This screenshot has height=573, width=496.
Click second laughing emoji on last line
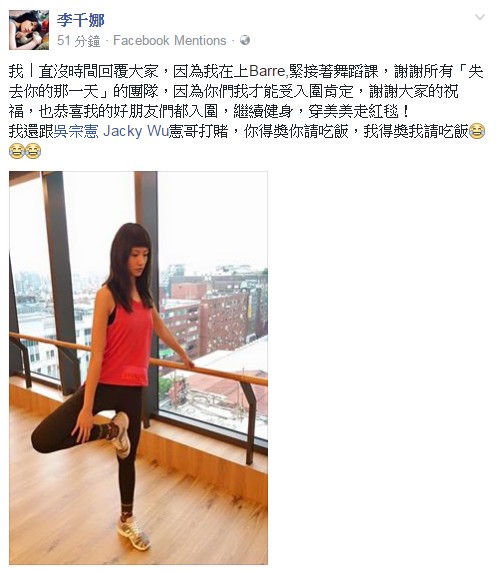tap(33, 151)
